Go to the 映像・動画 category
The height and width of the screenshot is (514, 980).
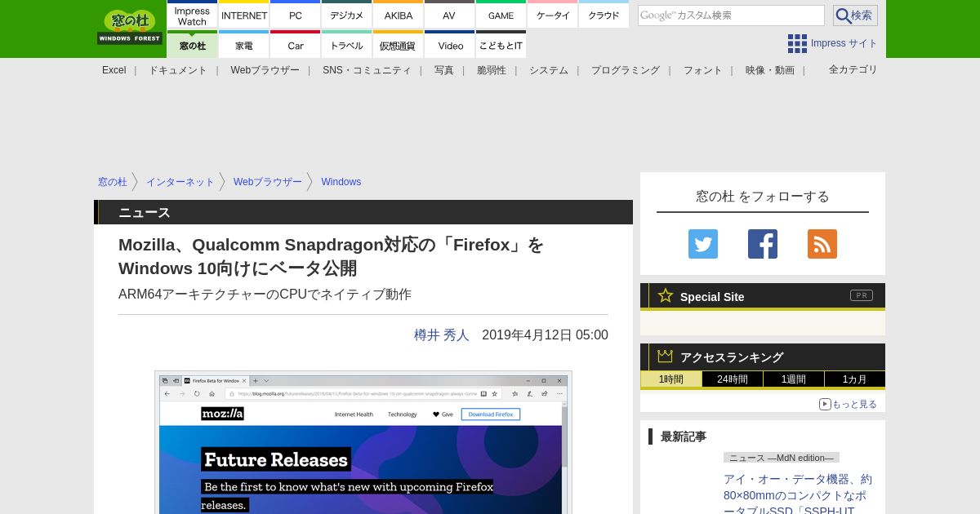(770, 70)
